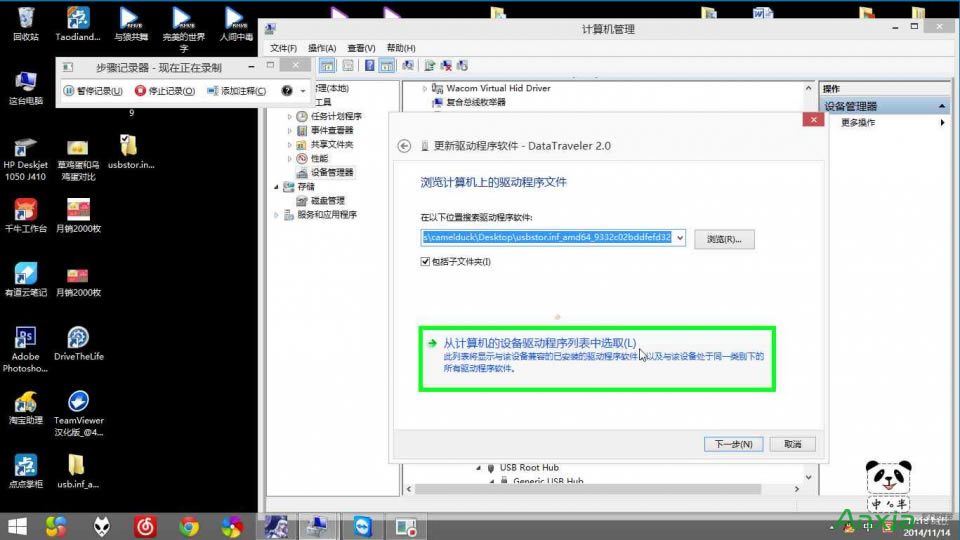Open the Recycle Bin desktop icon

click(26, 18)
